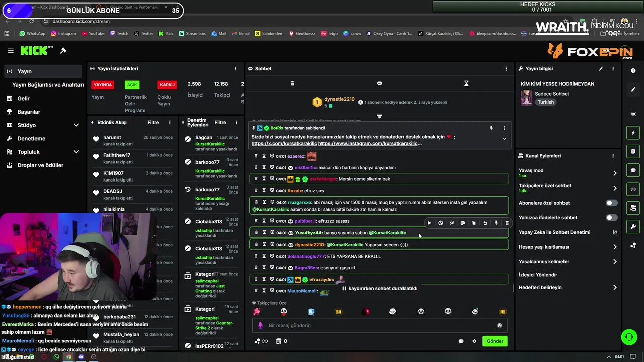Viewport: 644px width, 362px height.
Task: Open Yavaş mod settings chevron
Action: [x=615, y=173]
